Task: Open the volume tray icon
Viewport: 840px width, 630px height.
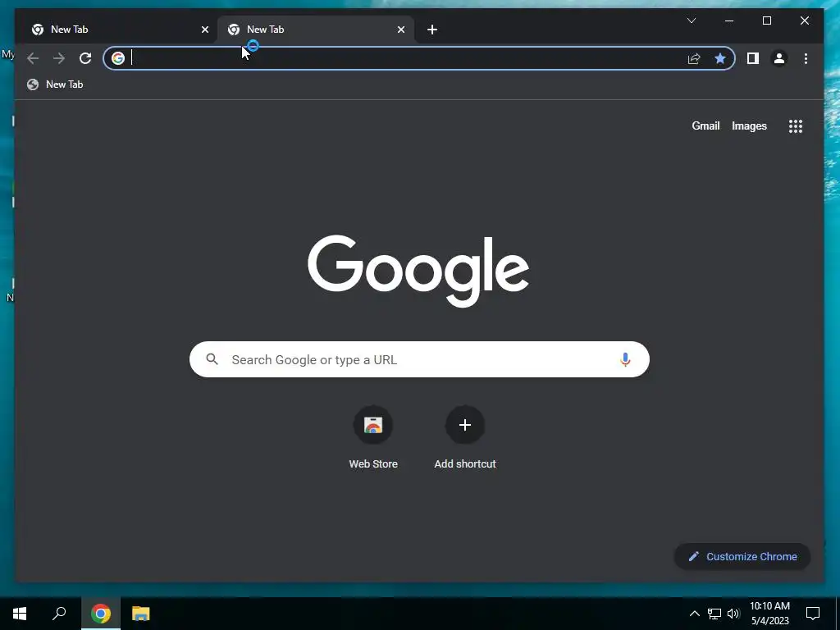Action: click(x=733, y=614)
